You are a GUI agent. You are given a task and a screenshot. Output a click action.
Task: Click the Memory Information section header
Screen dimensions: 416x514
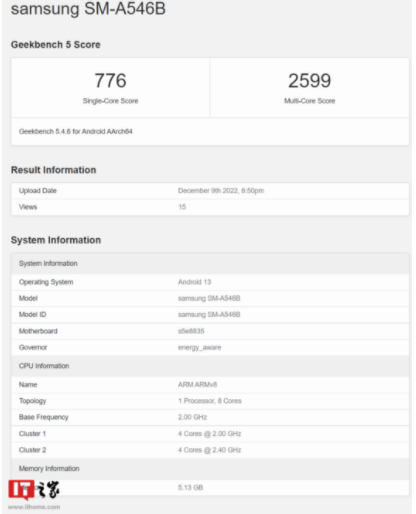coord(210,469)
